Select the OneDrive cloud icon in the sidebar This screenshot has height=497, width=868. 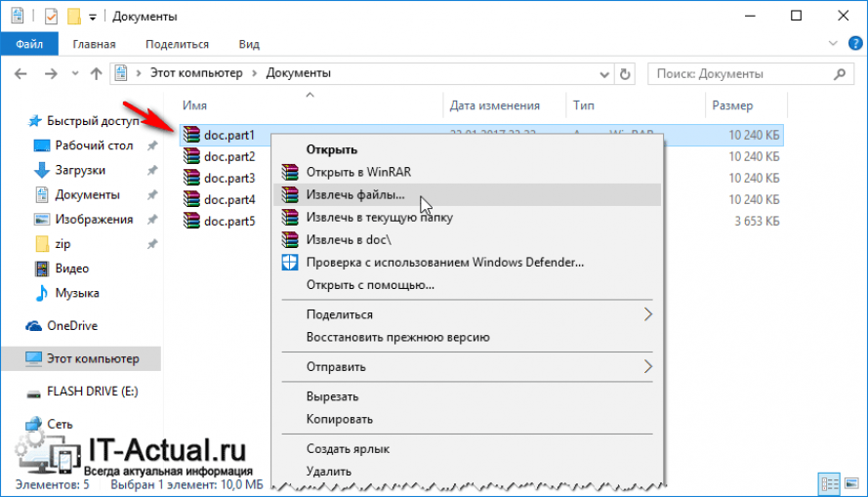[x=33, y=326]
